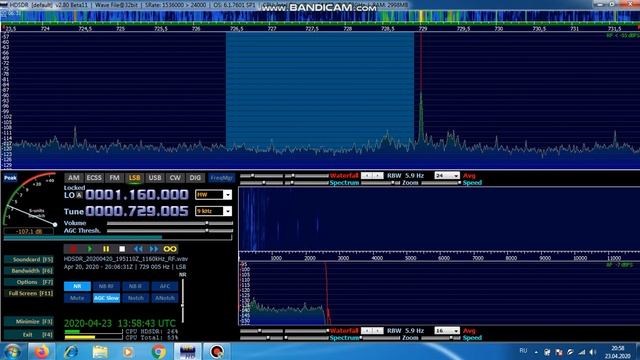Seek in the recording playback progress bar
The image size is (640, 360).
coord(118,237)
